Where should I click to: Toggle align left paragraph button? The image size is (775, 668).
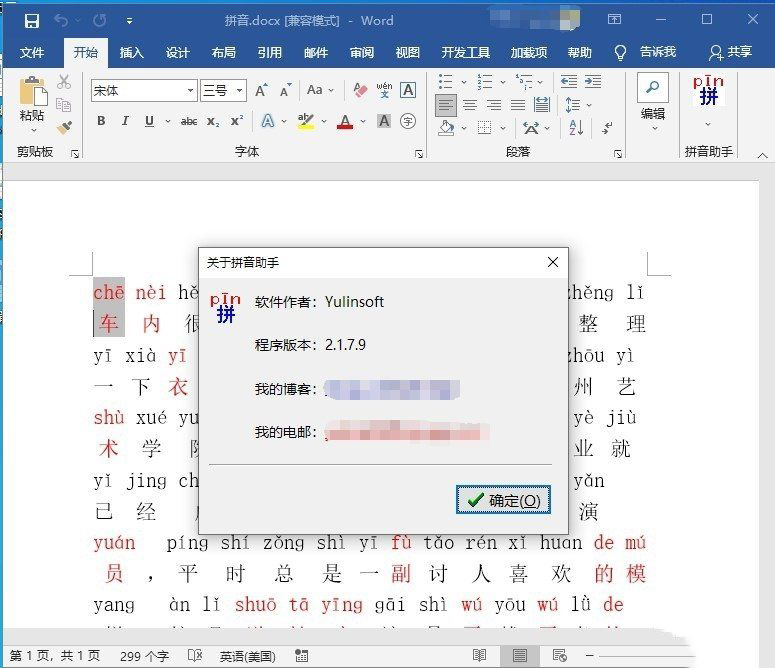coord(446,105)
